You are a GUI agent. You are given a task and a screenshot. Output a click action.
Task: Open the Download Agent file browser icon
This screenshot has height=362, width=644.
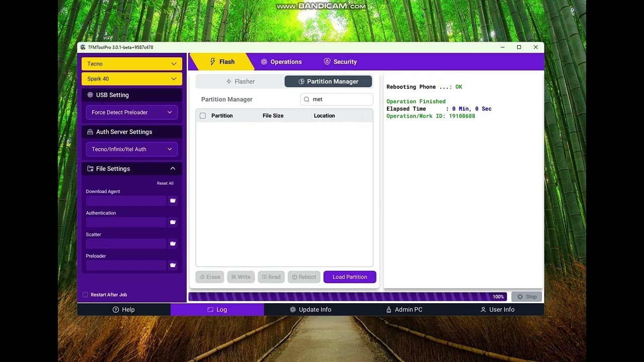click(173, 201)
